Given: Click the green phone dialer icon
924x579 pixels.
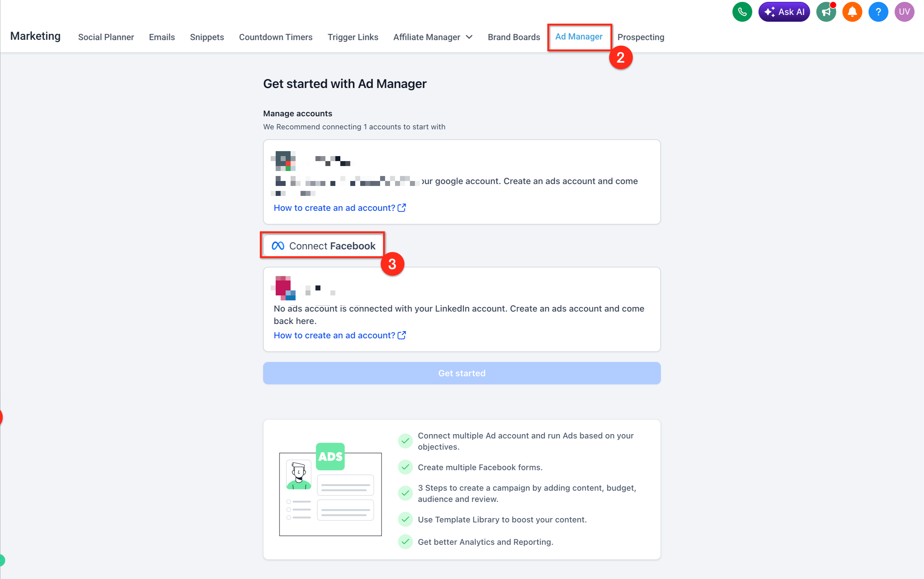Looking at the screenshot, I should pos(742,12).
